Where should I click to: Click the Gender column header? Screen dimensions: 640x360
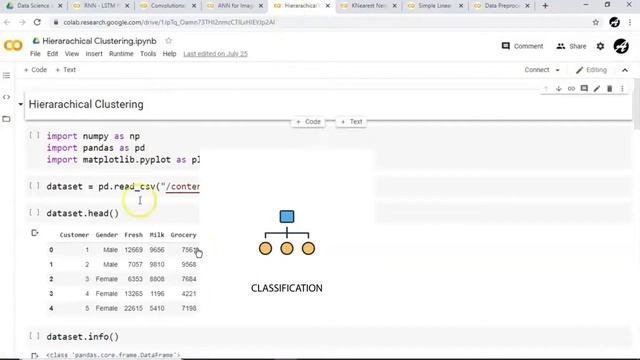(107, 235)
